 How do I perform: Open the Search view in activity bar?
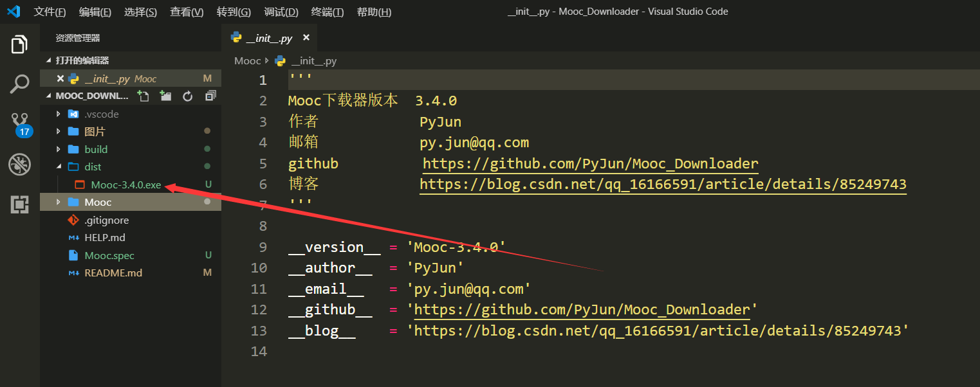click(19, 84)
